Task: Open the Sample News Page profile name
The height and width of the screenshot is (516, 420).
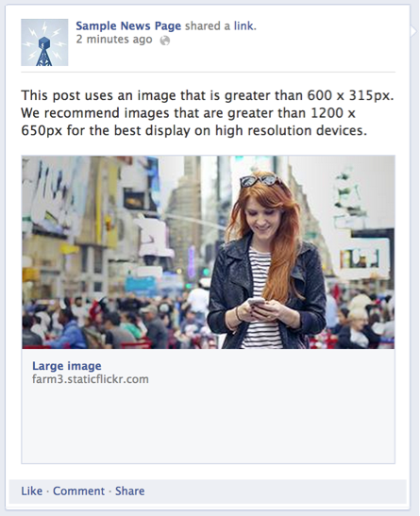Action: (x=128, y=26)
